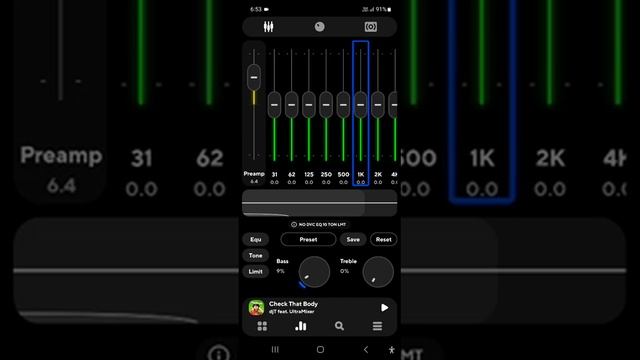
Task: Toggle the Tone button
Action: tap(256, 256)
